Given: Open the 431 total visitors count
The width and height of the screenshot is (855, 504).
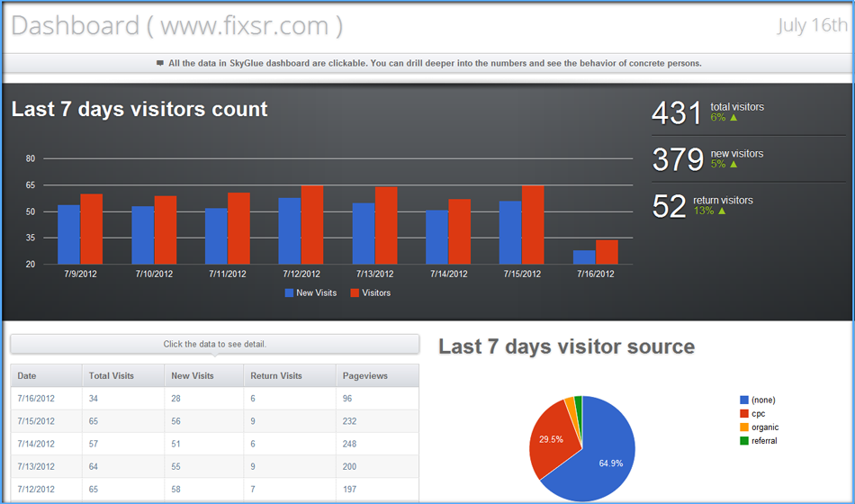Looking at the screenshot, I should [677, 112].
